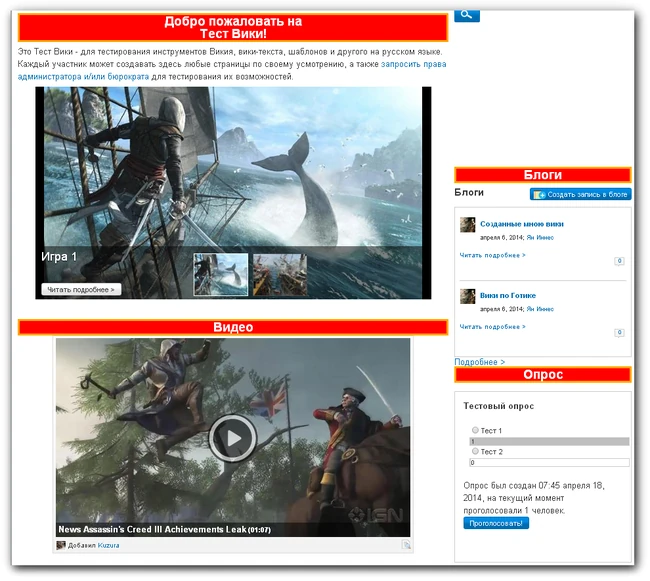This screenshot has height=581, width=650.
Task: Click the 'Тестовый опрос' poll heading
Action: coord(498,406)
